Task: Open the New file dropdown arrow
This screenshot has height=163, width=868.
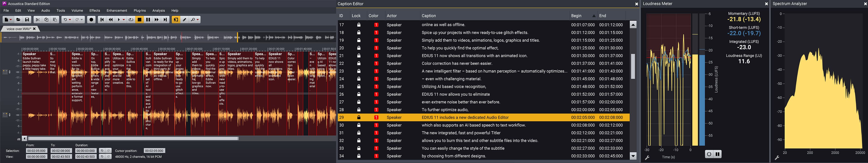Action: pyautogui.click(x=11, y=20)
